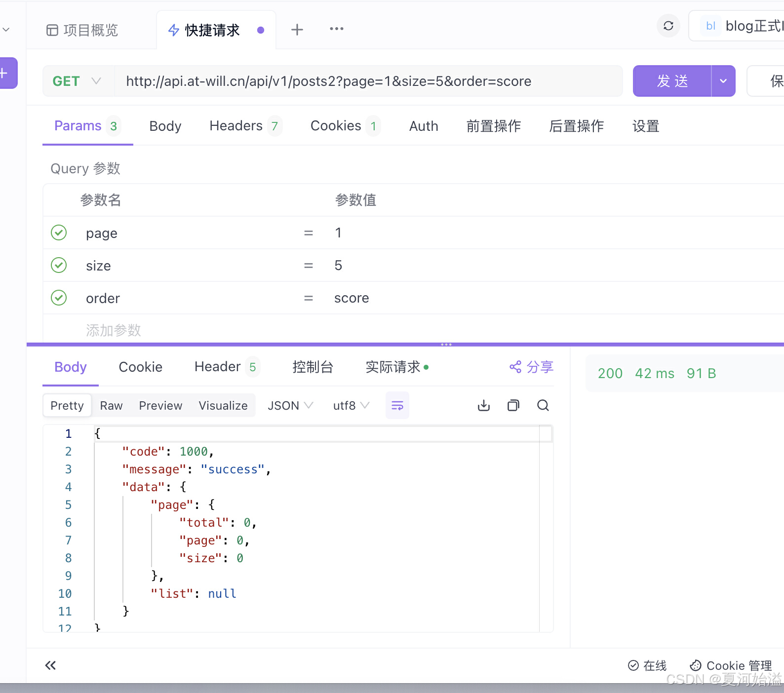Disable the page query parameter
The image size is (784, 693).
pos(59,232)
